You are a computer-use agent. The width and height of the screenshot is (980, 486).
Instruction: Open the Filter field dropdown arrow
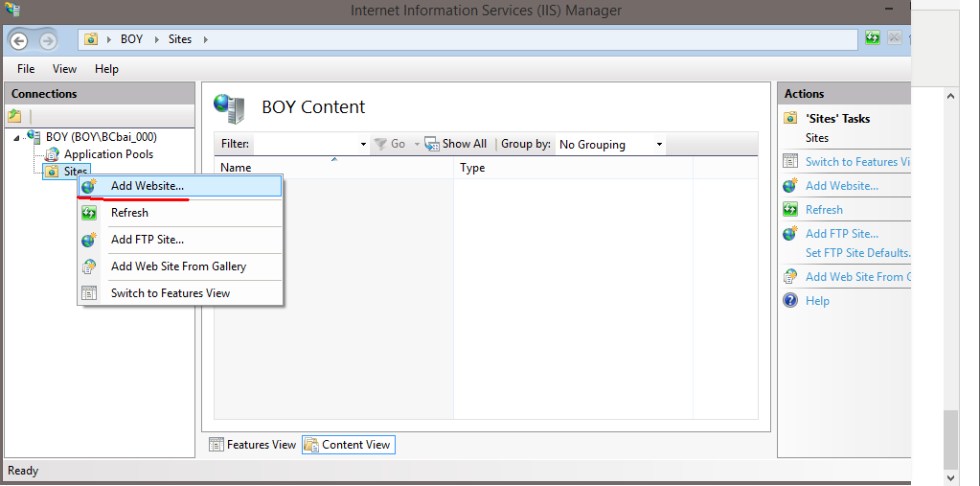363,145
